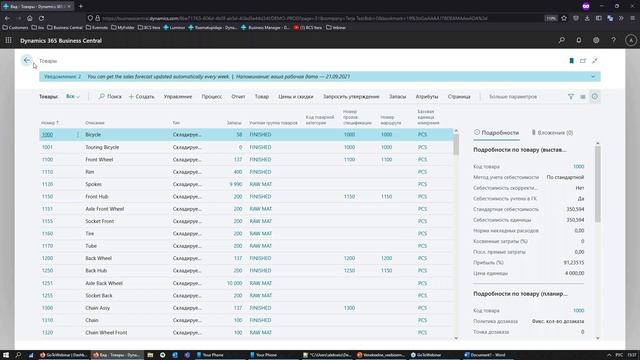This screenshot has width=640, height=360.
Task: Open the Управление menu
Action: coord(178,97)
